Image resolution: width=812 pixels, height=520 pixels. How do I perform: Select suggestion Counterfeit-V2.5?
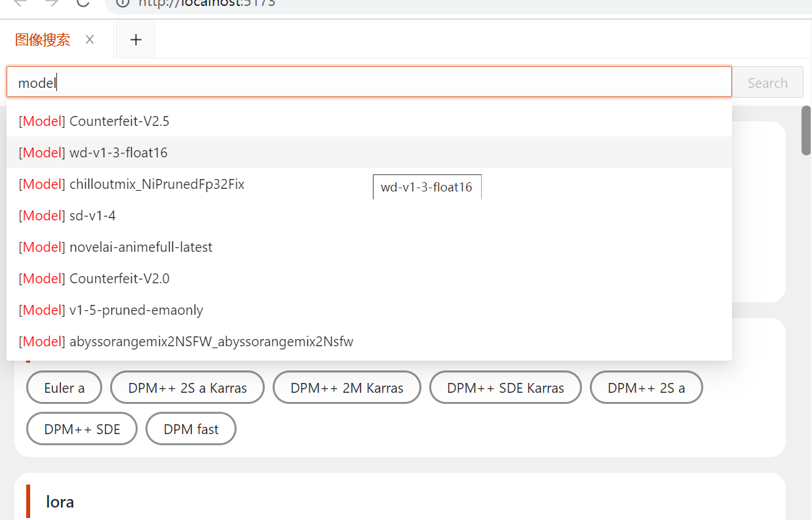click(x=369, y=121)
